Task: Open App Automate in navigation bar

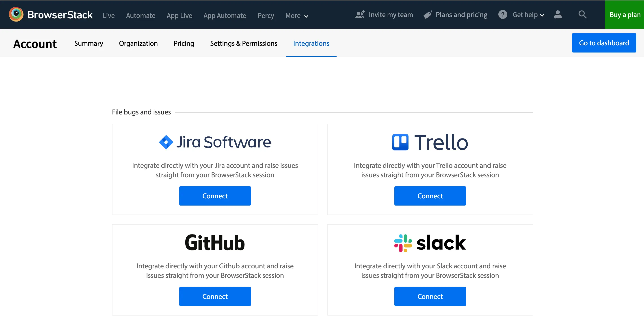Action: point(225,15)
